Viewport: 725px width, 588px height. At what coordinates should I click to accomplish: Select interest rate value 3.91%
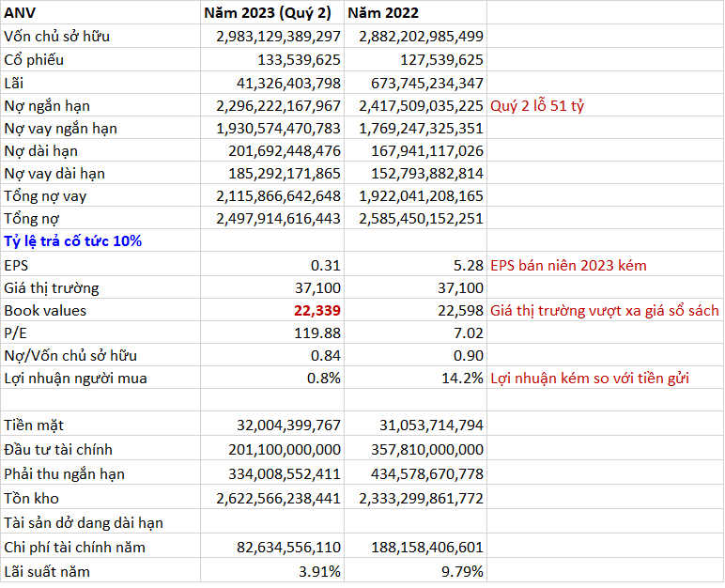click(319, 572)
